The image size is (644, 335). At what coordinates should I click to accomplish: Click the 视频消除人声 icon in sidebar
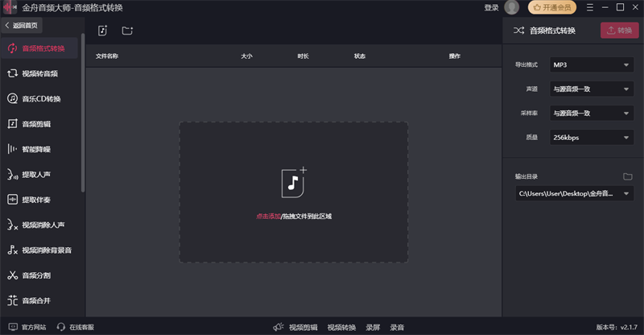[12, 225]
